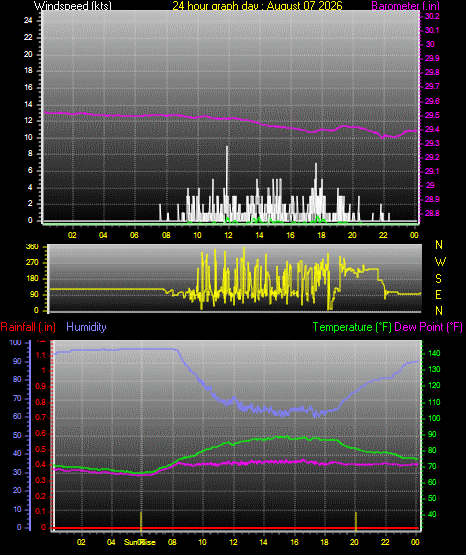The width and height of the screenshot is (466, 555).
Task: Click the S label on the wind direction axis
Action: (438, 279)
